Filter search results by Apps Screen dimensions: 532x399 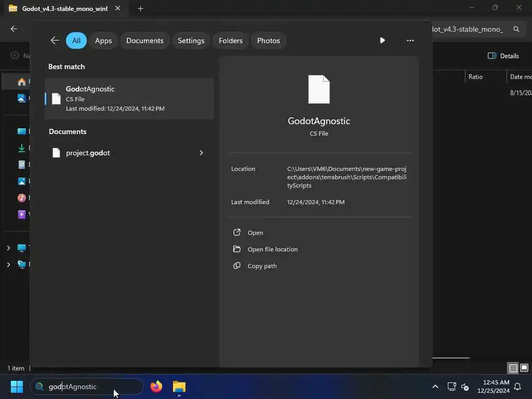103,41
